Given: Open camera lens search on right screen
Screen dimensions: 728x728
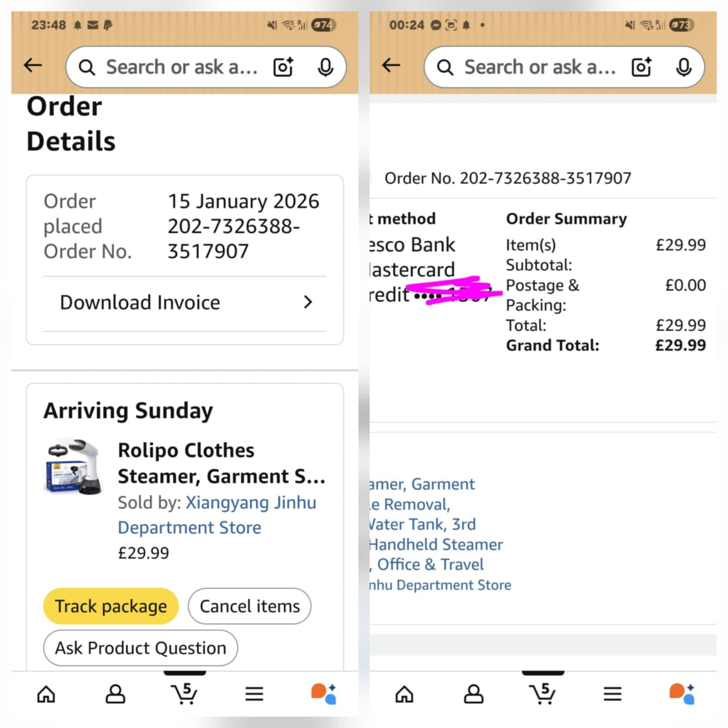Looking at the screenshot, I should 642,67.
